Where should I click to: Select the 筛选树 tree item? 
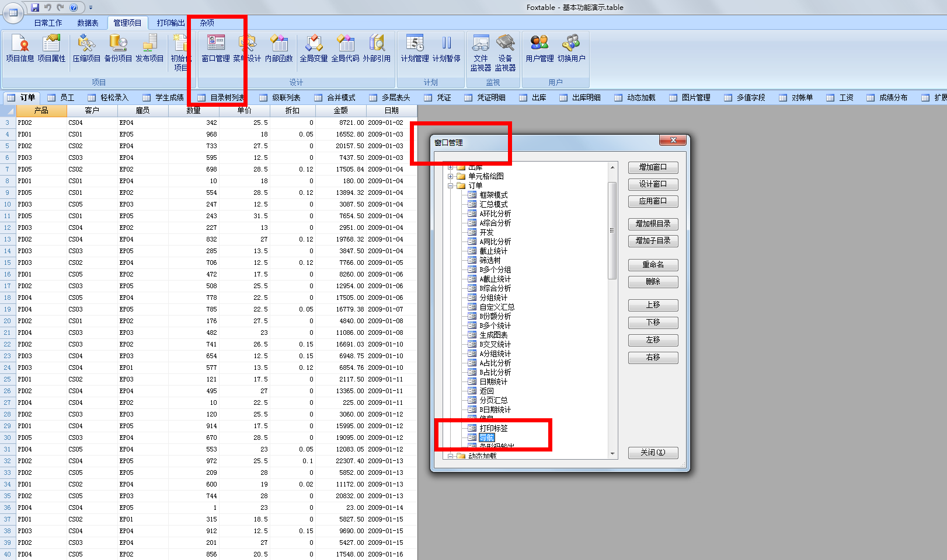coord(490,260)
